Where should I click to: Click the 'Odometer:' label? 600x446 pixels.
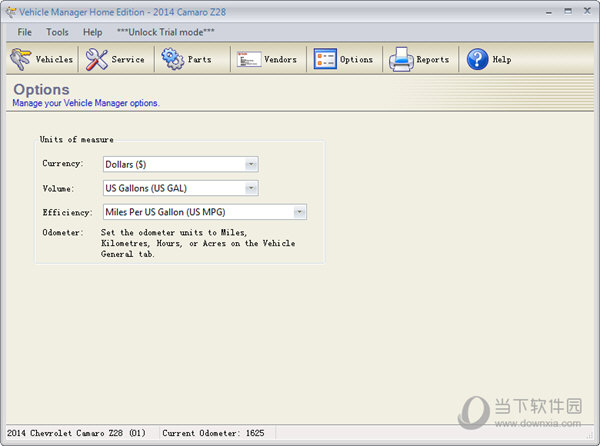tap(63, 233)
